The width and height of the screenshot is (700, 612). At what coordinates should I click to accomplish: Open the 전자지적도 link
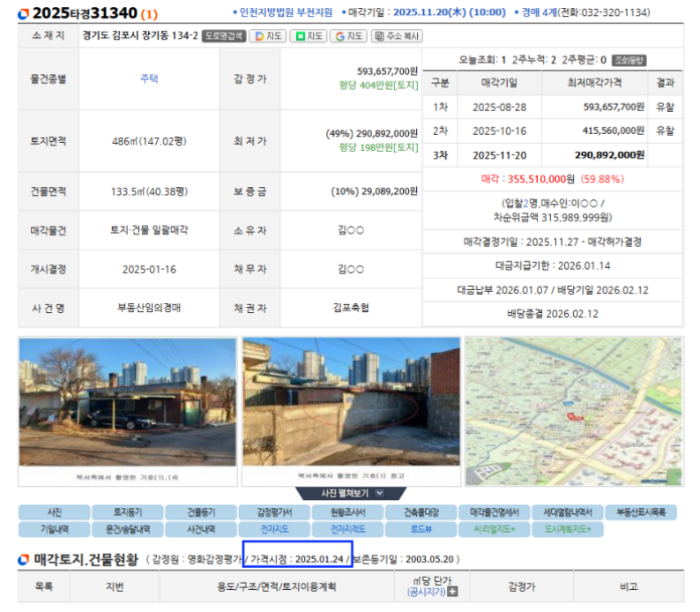click(346, 530)
